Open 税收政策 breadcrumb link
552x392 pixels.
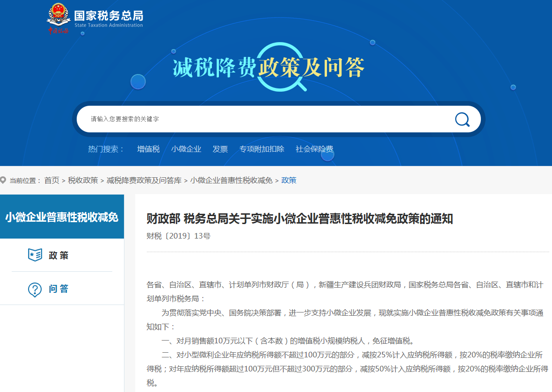pos(83,181)
